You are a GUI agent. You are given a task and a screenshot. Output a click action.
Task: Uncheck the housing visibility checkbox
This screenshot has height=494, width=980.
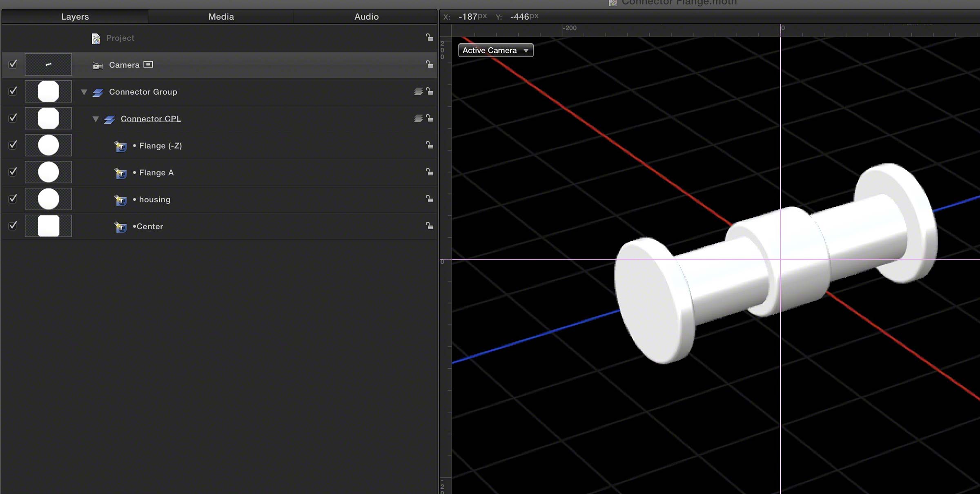tap(13, 199)
